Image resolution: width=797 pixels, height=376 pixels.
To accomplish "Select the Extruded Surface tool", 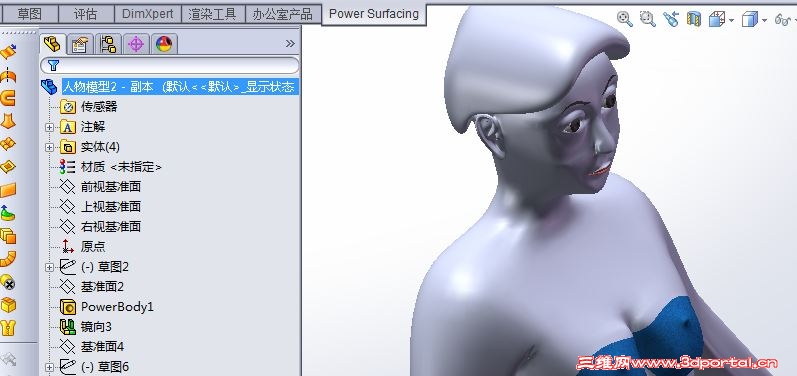I will [x=8, y=51].
